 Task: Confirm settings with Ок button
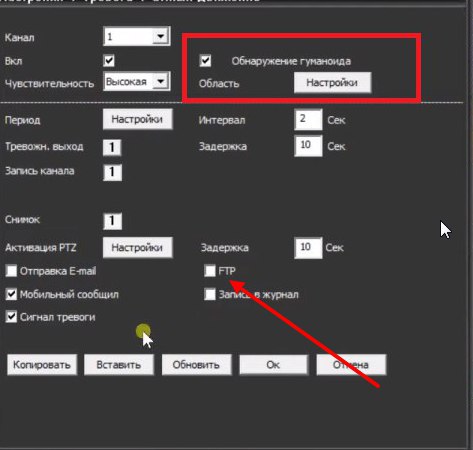(x=274, y=365)
